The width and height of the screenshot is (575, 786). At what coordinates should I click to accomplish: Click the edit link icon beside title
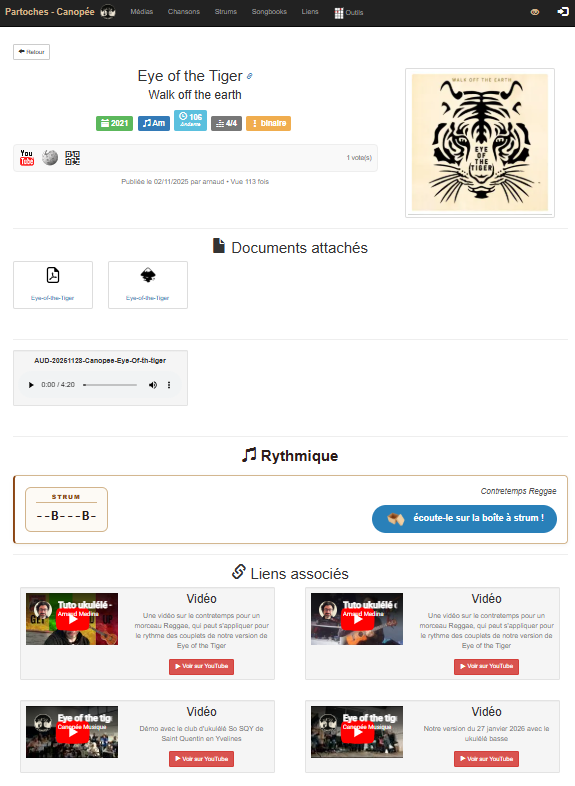click(x=250, y=76)
